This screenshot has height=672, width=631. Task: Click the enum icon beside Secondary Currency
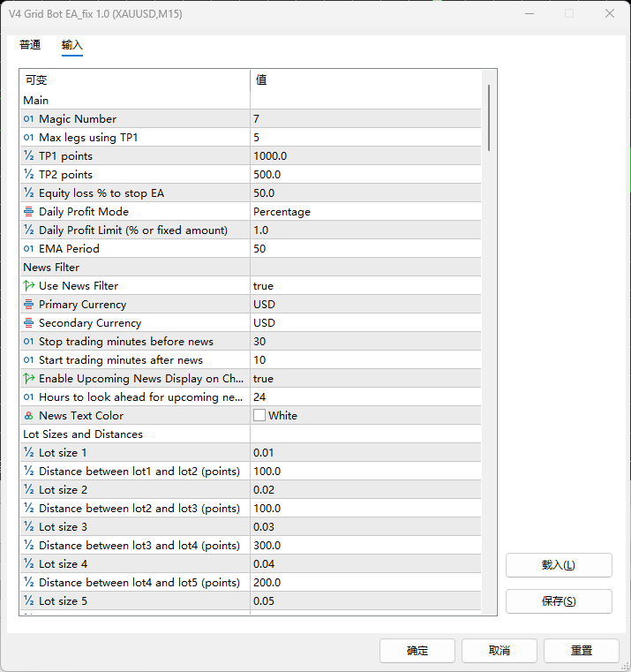tap(28, 322)
